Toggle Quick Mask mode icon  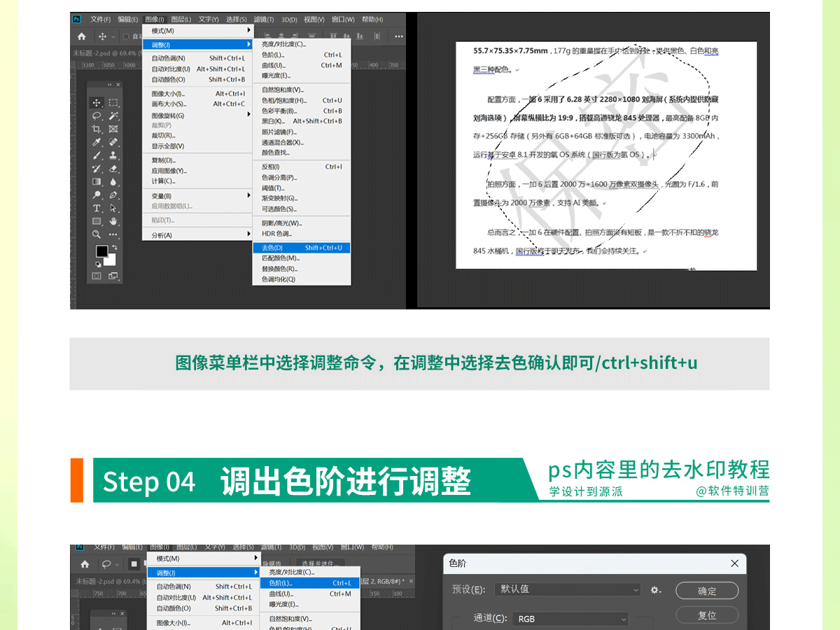(x=97, y=276)
